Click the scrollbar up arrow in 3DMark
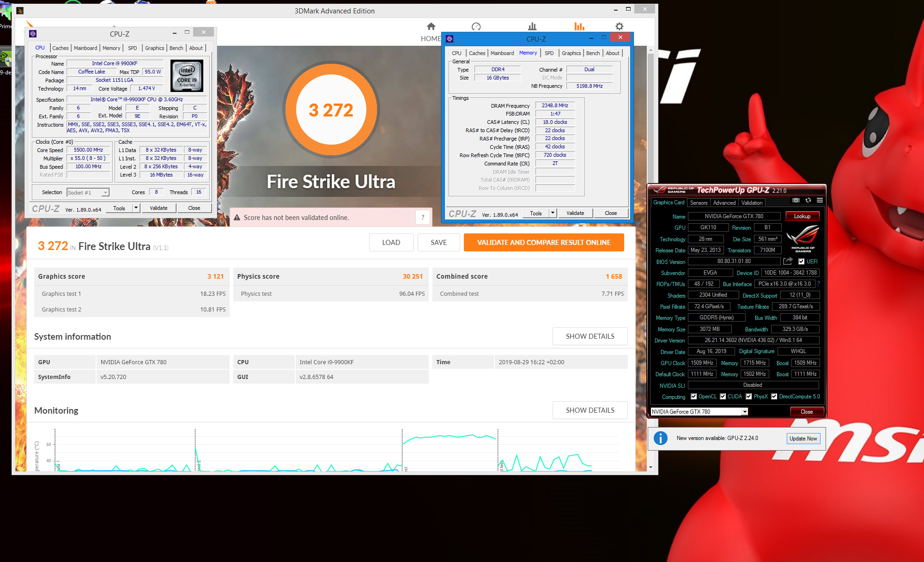 coord(650,50)
